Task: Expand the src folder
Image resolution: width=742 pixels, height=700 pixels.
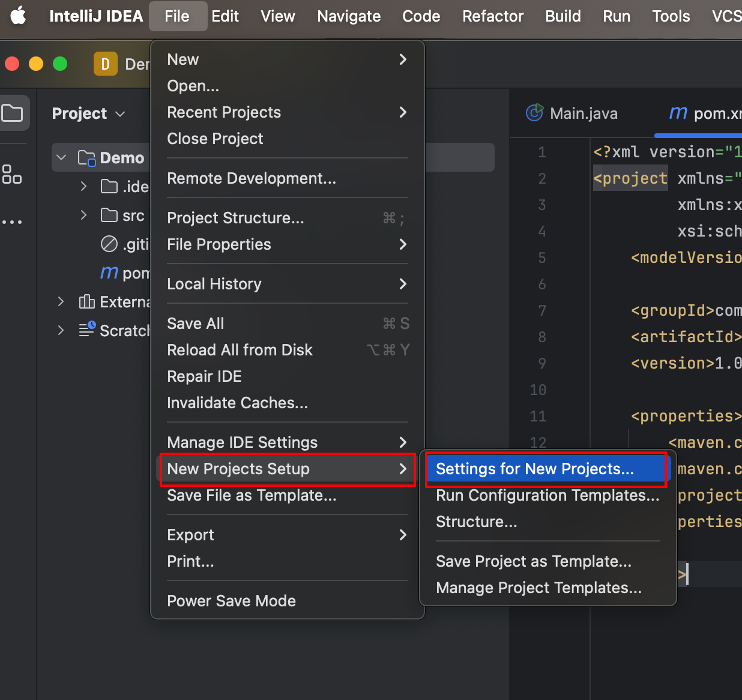Action: tap(83, 215)
